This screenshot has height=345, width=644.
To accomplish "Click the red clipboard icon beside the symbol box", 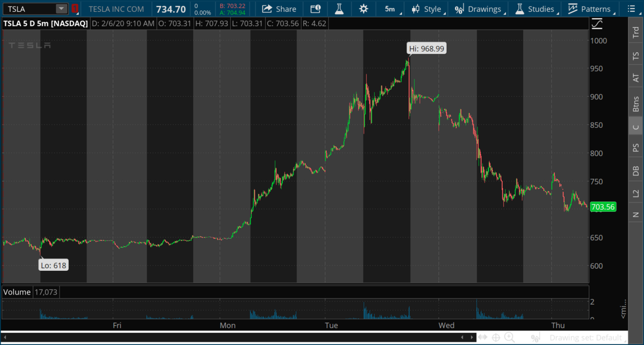I will pos(75,9).
